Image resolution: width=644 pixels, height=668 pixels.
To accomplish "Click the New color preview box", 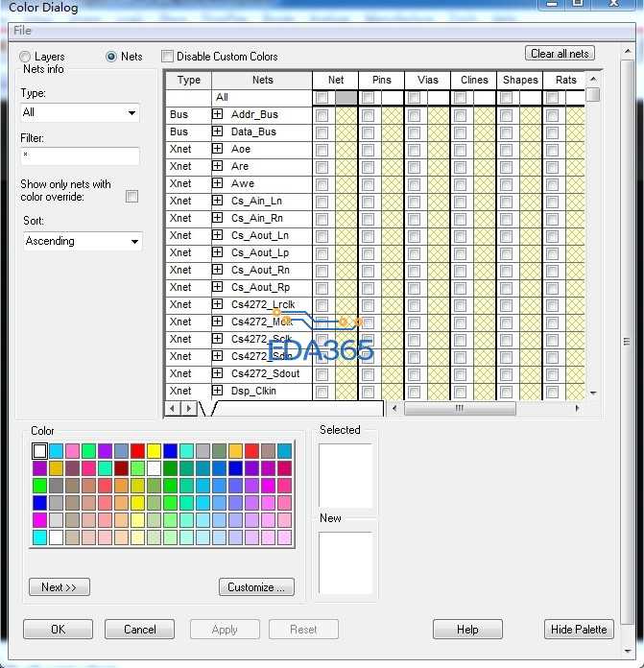I will point(346,563).
